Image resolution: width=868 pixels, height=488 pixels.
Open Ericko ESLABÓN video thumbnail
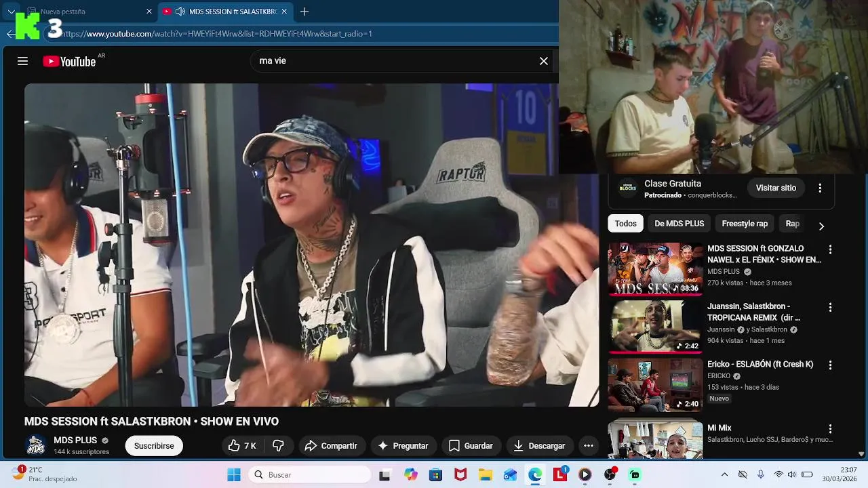655,385
